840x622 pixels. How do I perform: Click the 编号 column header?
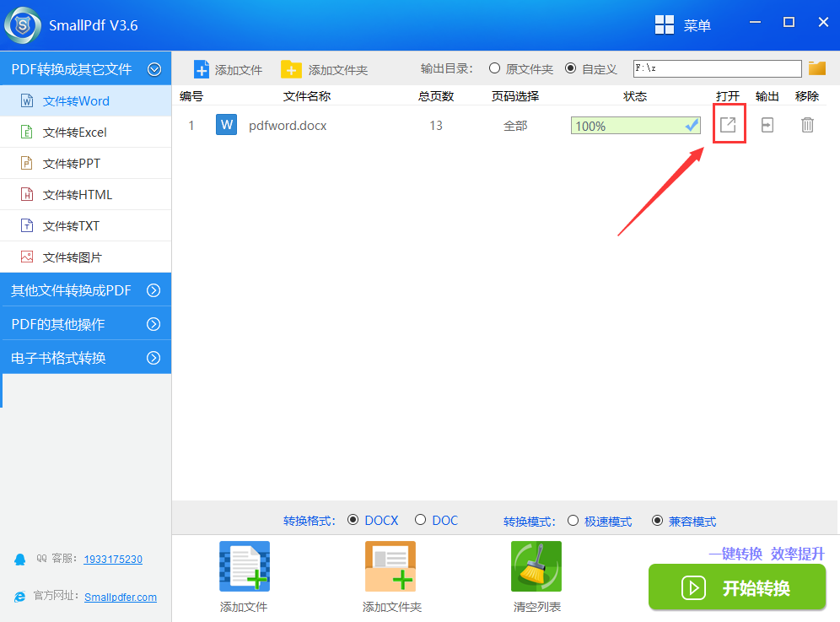tap(191, 96)
